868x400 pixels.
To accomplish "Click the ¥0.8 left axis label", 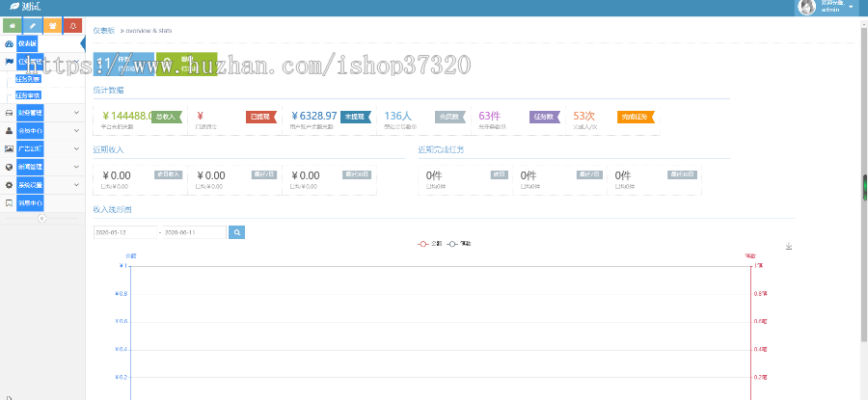I will (x=121, y=294).
